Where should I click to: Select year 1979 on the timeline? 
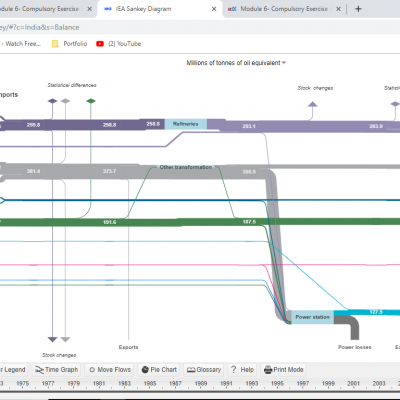74,384
